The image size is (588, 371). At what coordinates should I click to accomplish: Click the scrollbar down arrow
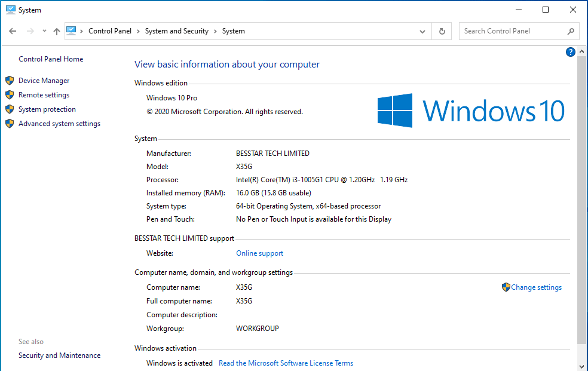pos(581,366)
